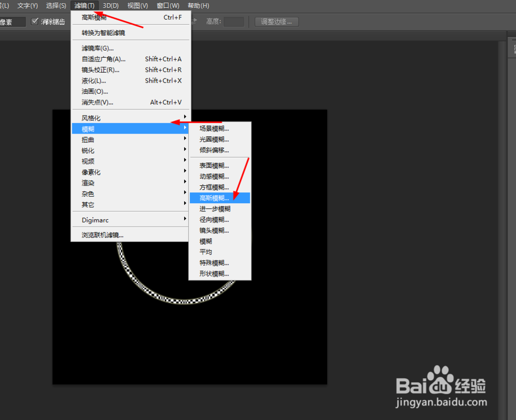Choose 径向模糊...
The width and height of the screenshot is (516, 420).
(x=220, y=220)
